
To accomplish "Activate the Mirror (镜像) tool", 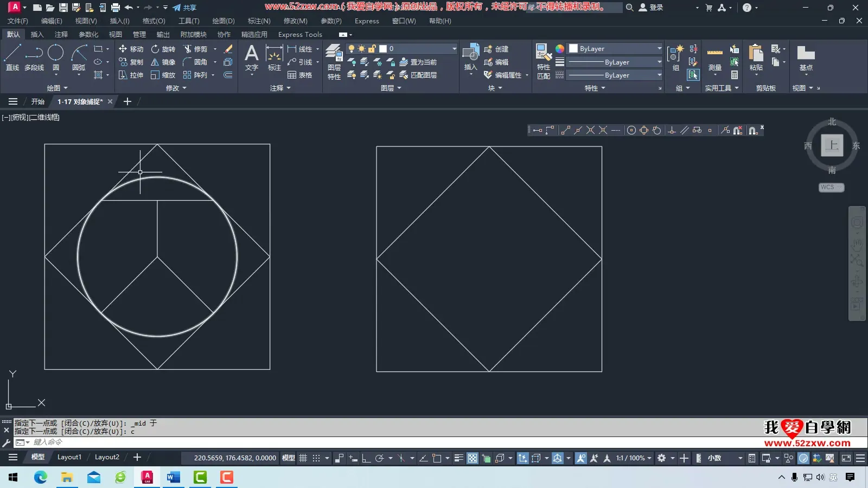I will click(x=163, y=62).
